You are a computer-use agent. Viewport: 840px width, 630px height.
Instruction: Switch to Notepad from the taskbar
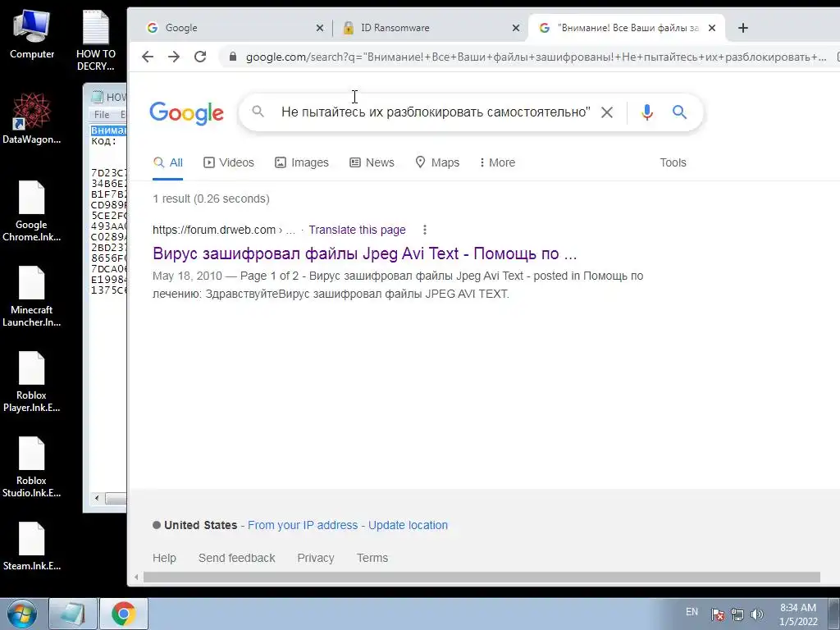pos(73,614)
